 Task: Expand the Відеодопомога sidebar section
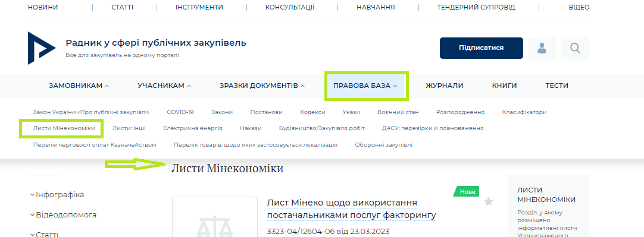(63, 215)
